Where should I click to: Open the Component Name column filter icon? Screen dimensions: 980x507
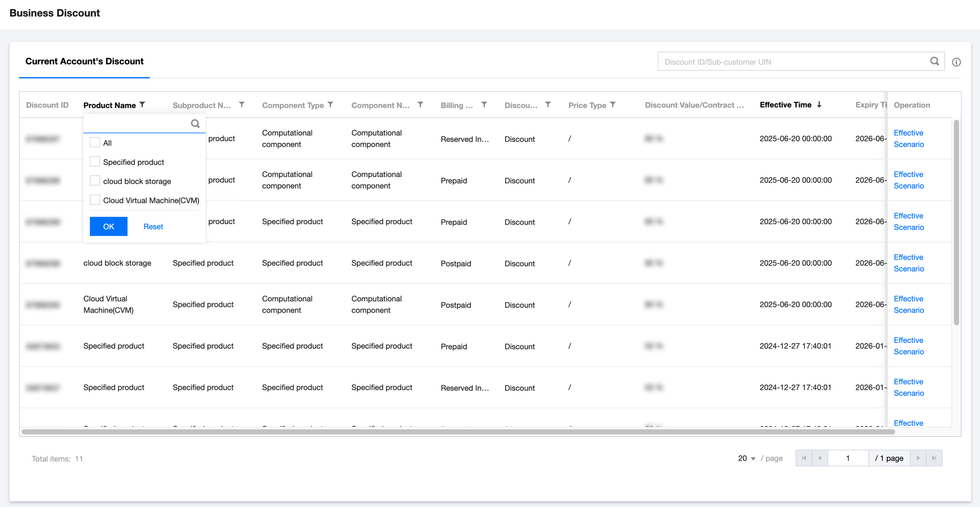click(x=420, y=105)
